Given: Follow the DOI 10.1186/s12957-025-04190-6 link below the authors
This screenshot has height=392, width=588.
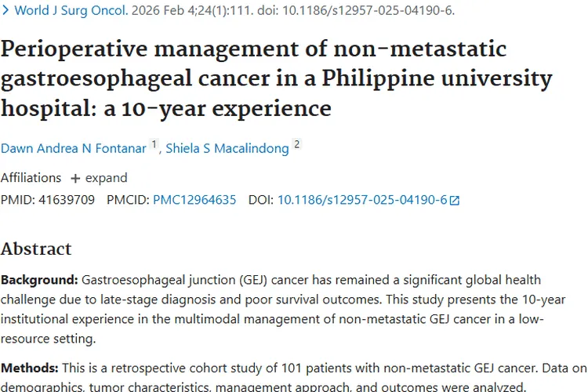Looking at the screenshot, I should tap(361, 200).
